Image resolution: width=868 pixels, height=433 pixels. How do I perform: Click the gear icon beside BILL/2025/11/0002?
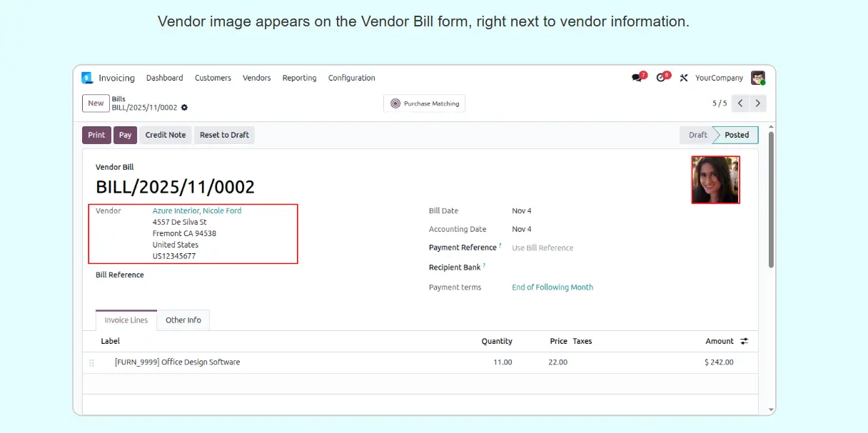(x=184, y=108)
